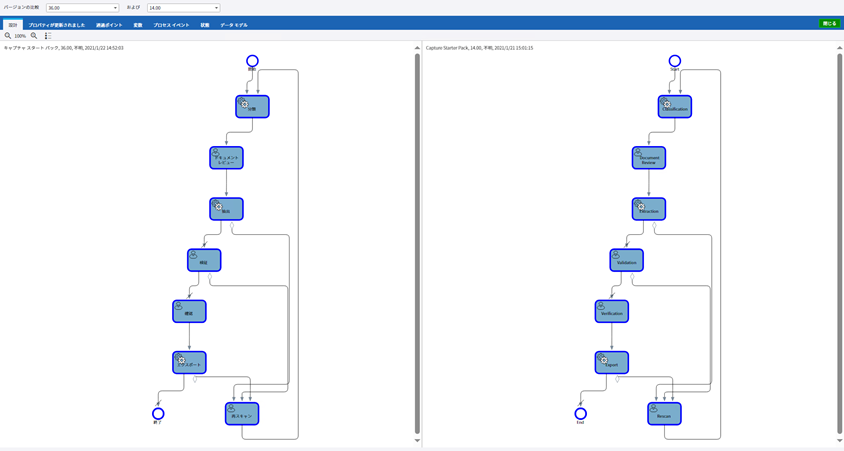Screen dimensions: 844x451
Task: Click the 再スキャン node in left diagram
Action: point(242,413)
